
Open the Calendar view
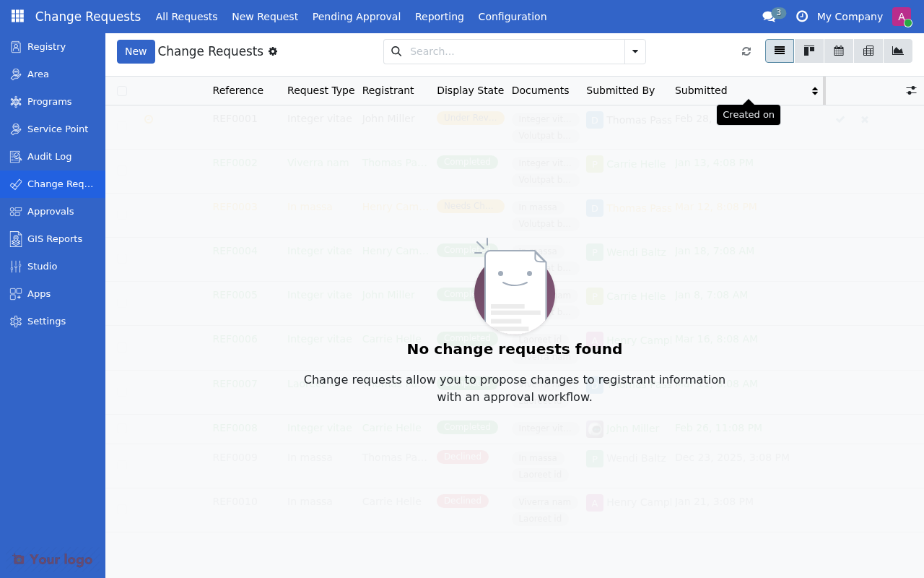coord(838,51)
